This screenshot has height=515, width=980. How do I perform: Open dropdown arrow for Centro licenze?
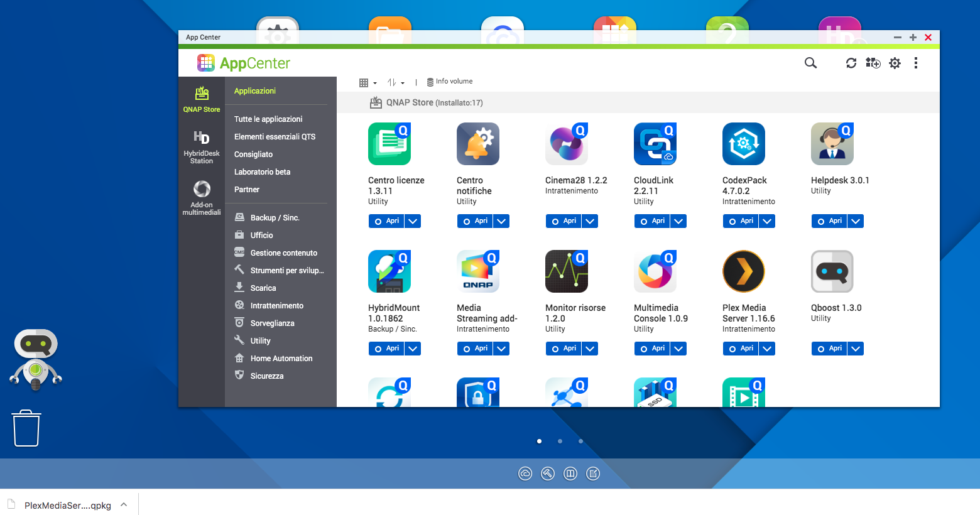pyautogui.click(x=413, y=221)
